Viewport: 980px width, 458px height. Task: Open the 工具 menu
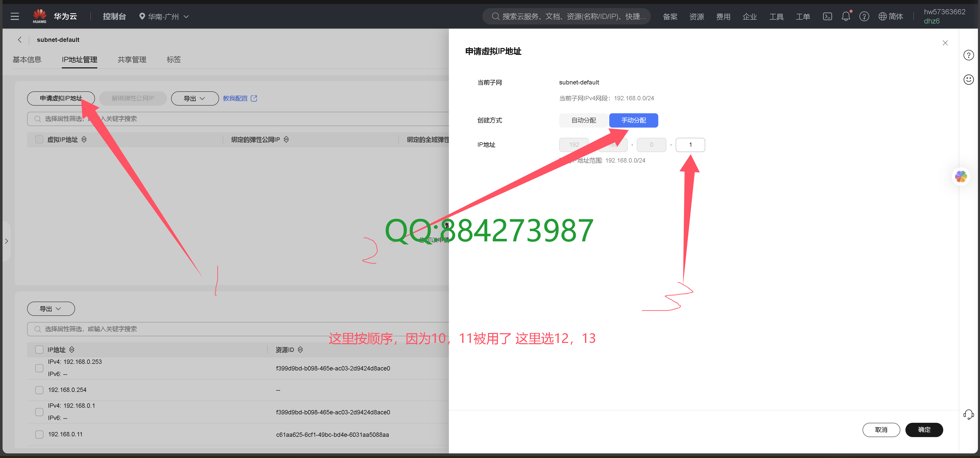[776, 16]
